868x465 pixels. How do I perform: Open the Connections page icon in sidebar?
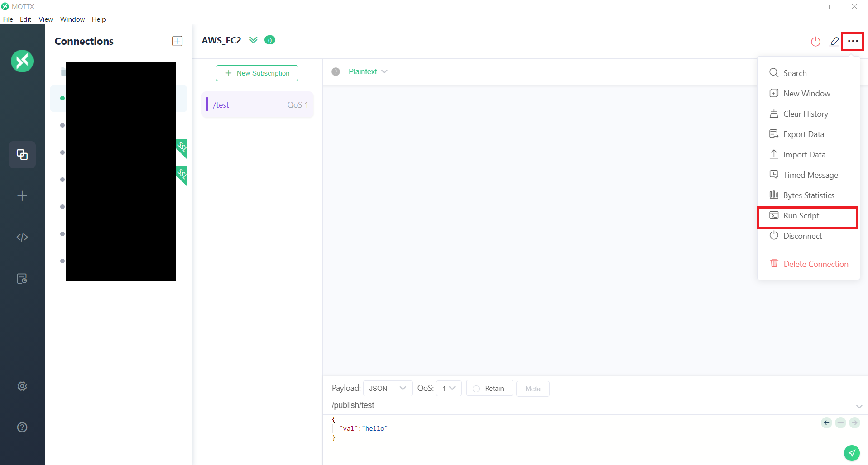(x=22, y=155)
